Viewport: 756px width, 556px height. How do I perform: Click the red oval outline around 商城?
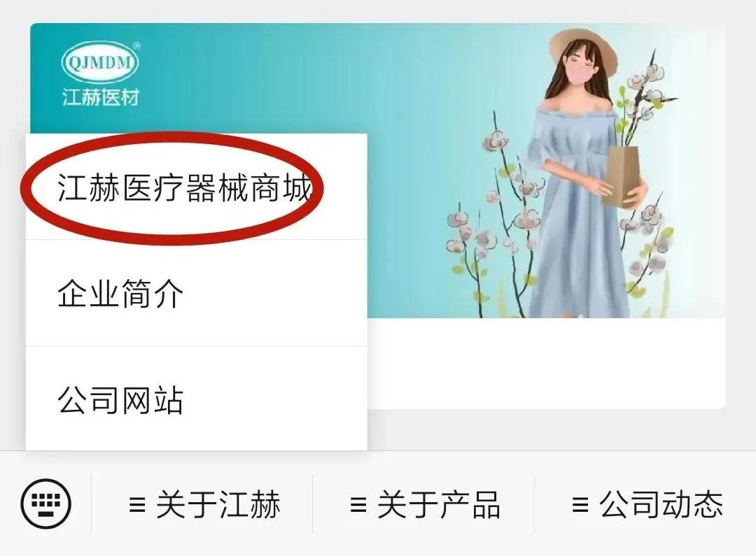tap(171, 187)
